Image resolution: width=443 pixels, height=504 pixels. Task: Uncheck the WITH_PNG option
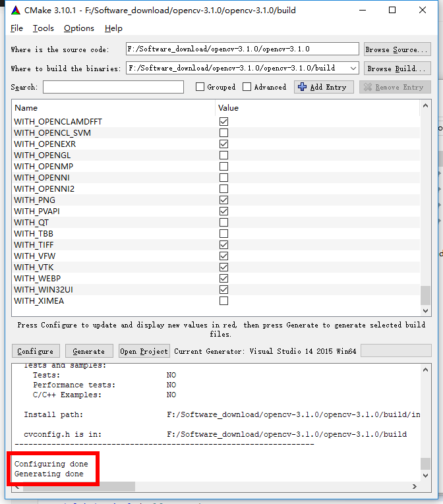click(x=223, y=200)
